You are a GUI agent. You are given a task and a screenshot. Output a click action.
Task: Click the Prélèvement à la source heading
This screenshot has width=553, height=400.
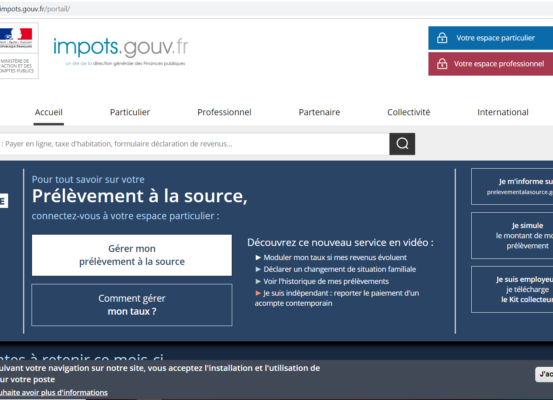pos(140,196)
